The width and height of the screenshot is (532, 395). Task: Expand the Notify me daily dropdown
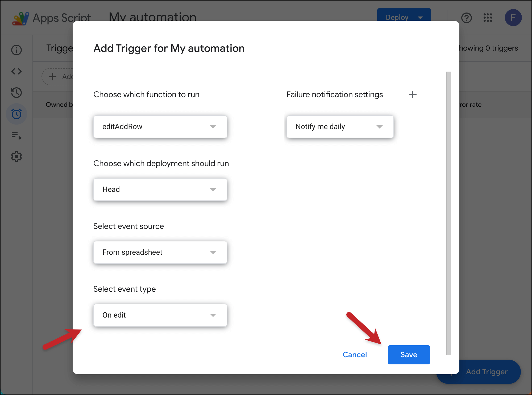click(x=340, y=127)
